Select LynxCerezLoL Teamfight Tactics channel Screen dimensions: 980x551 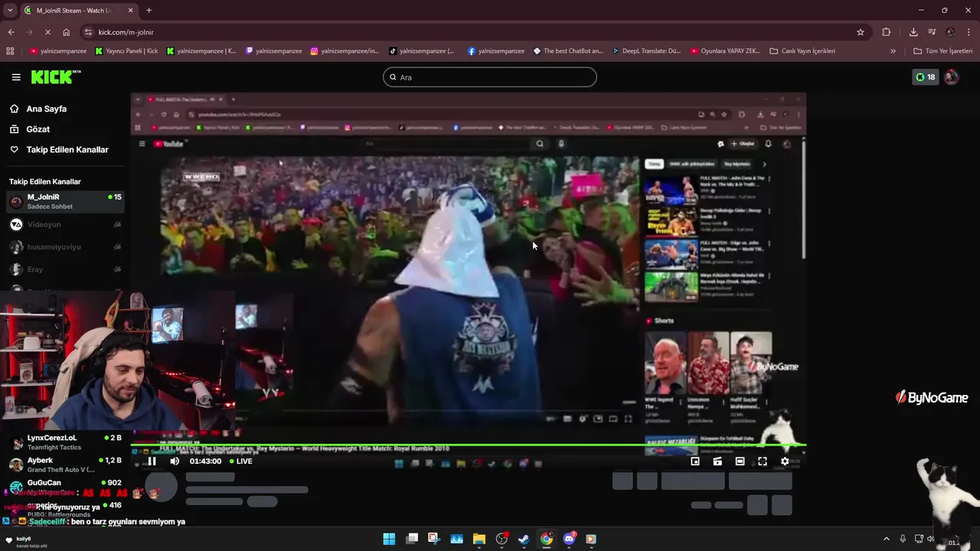pyautogui.click(x=65, y=442)
